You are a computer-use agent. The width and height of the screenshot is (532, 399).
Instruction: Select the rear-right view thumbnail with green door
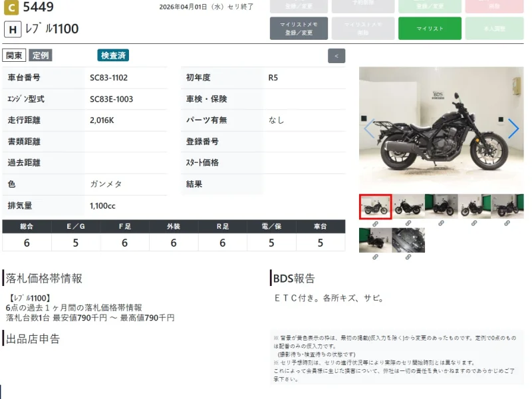375,240
